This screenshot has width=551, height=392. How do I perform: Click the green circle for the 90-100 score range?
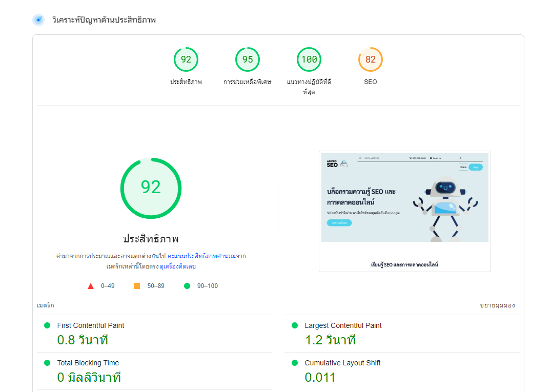[x=187, y=286]
